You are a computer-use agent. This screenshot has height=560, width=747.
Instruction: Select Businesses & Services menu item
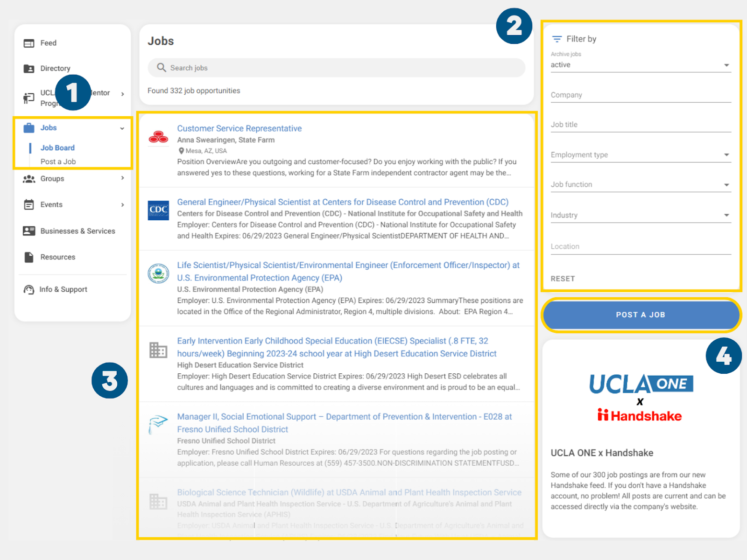[x=78, y=231]
